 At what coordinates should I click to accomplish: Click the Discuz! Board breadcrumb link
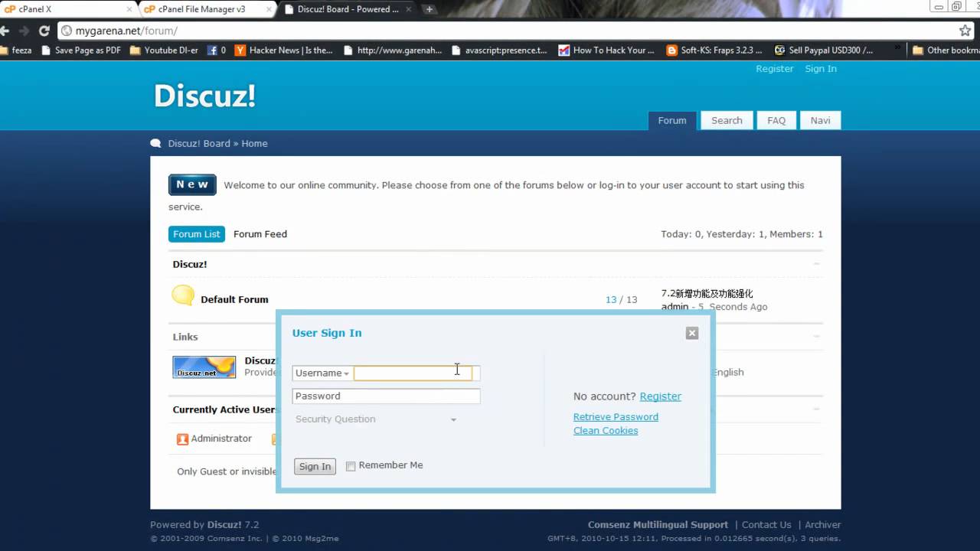pos(199,143)
